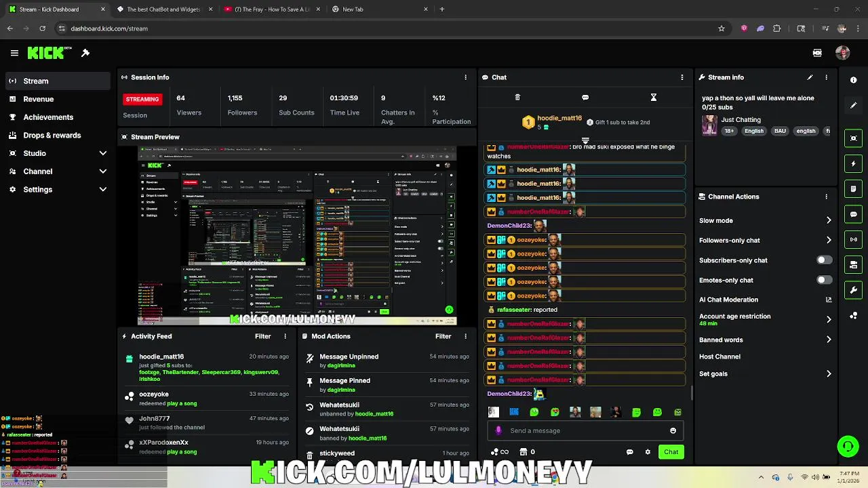The height and width of the screenshot is (488, 868).
Task: Open the Mod Actions kebab menu
Action: tap(465, 336)
